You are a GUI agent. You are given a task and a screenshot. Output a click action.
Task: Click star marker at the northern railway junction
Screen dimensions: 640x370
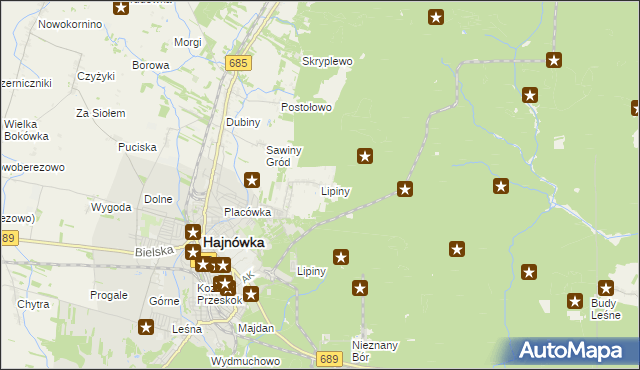(554, 60)
